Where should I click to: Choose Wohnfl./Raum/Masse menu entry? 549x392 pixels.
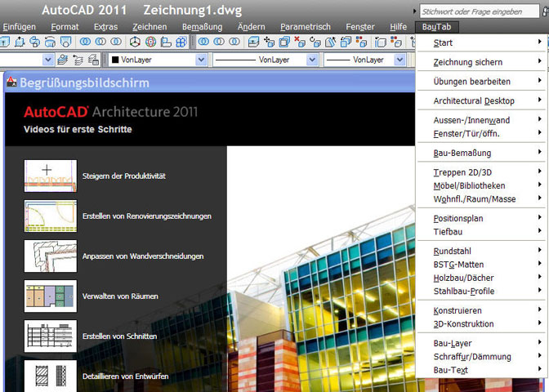coord(481,198)
